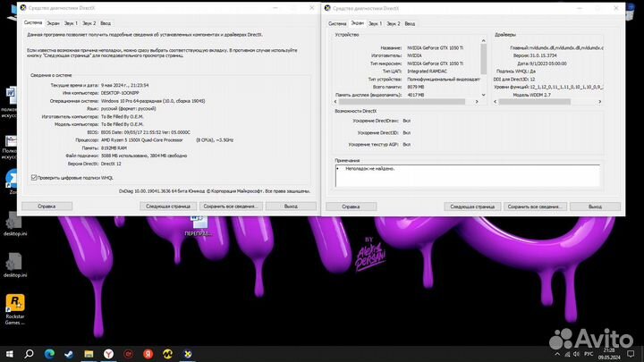
Task: Open the 'Ввод' tab in right window
Action: [410, 24]
